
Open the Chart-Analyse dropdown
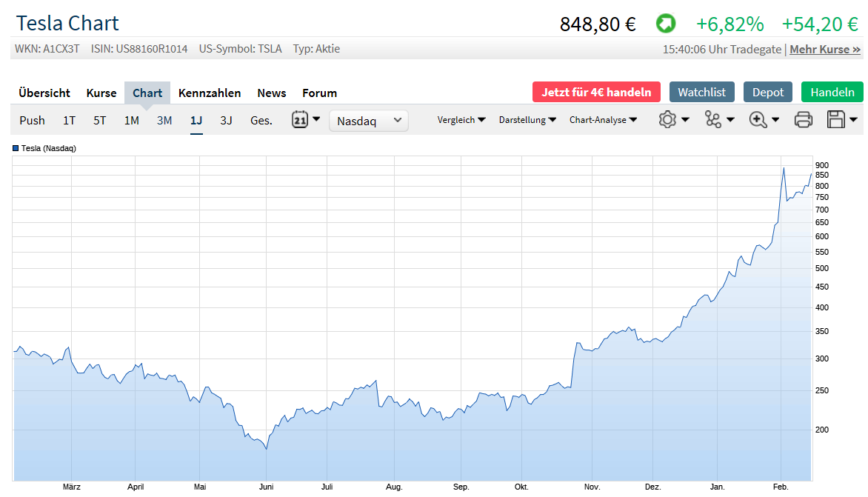click(604, 119)
